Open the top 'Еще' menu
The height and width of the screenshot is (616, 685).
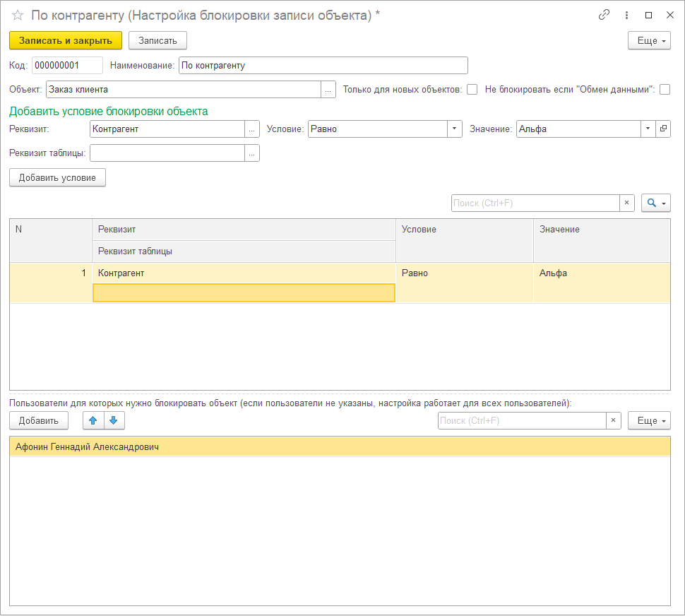tap(649, 40)
